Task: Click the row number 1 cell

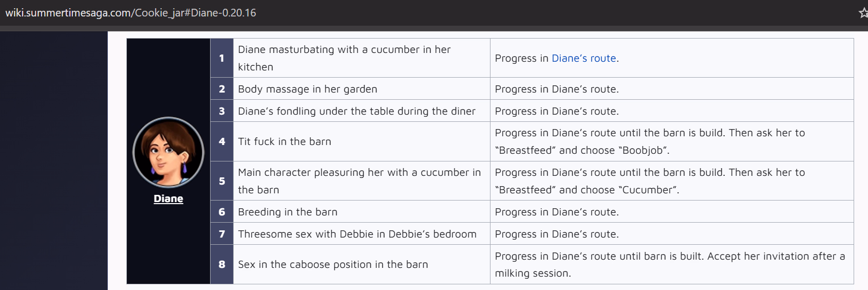Action: (x=222, y=58)
